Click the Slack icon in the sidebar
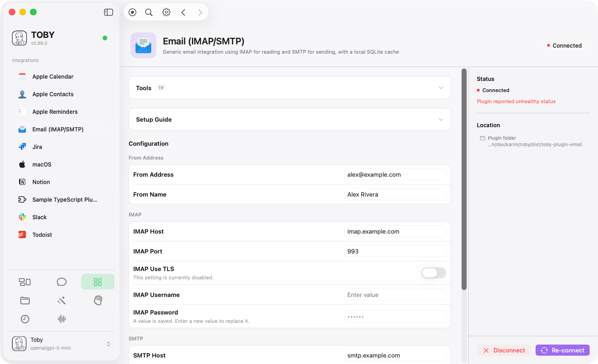The height and width of the screenshot is (364, 598). 22,217
